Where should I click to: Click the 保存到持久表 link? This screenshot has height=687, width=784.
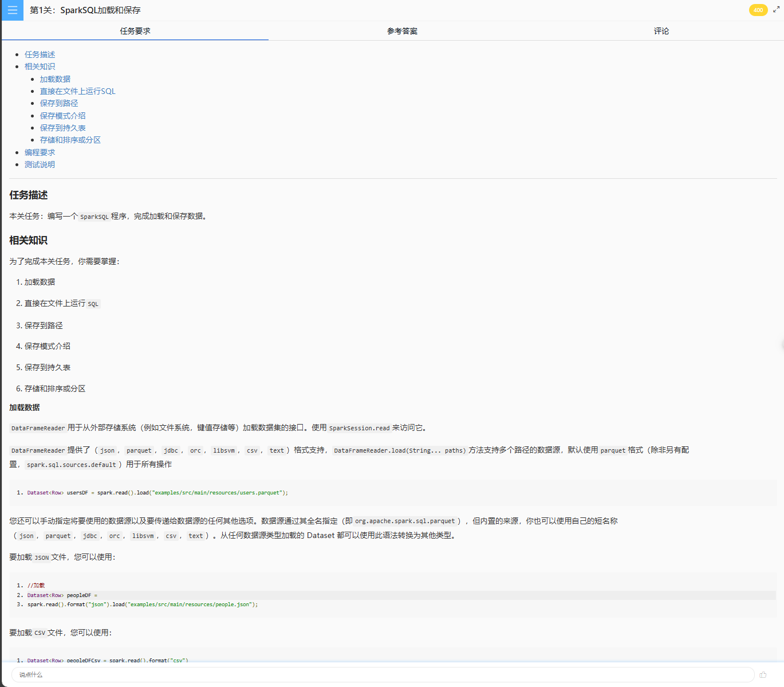pos(62,128)
